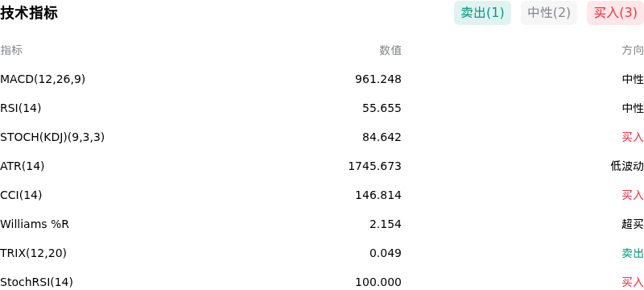Open the RSI(14) indicator row
The height and width of the screenshot is (290, 644).
(x=322, y=108)
